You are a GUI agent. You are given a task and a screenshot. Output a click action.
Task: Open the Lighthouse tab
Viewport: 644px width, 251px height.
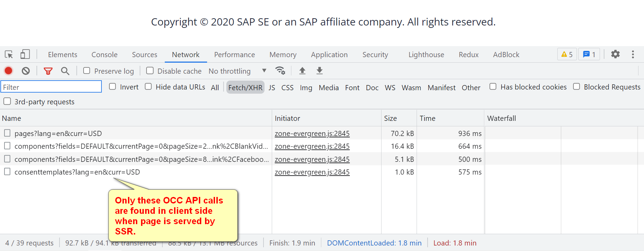coord(426,55)
